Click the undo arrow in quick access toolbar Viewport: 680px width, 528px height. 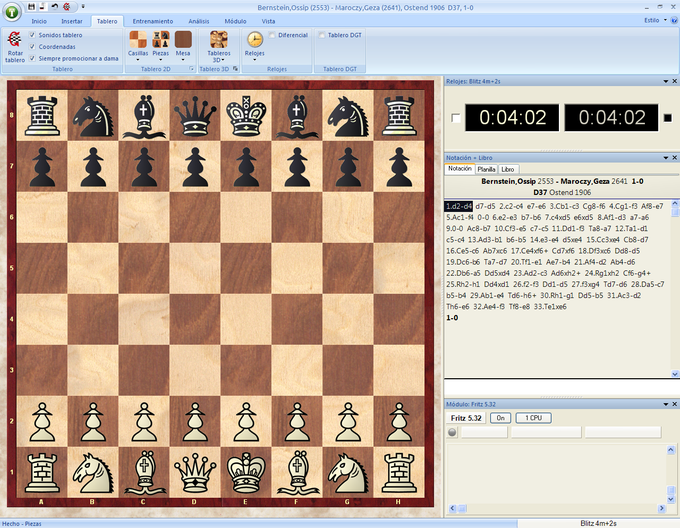(x=54, y=7)
